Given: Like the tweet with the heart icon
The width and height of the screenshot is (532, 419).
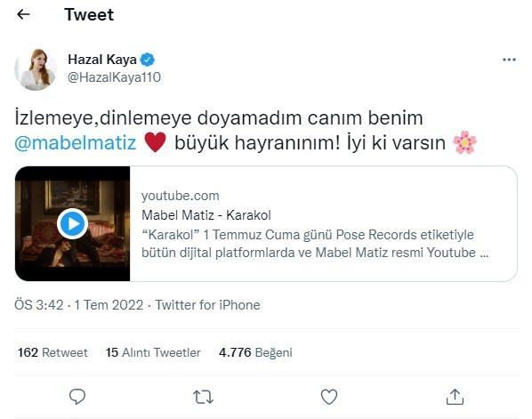Looking at the screenshot, I should tap(329, 397).
